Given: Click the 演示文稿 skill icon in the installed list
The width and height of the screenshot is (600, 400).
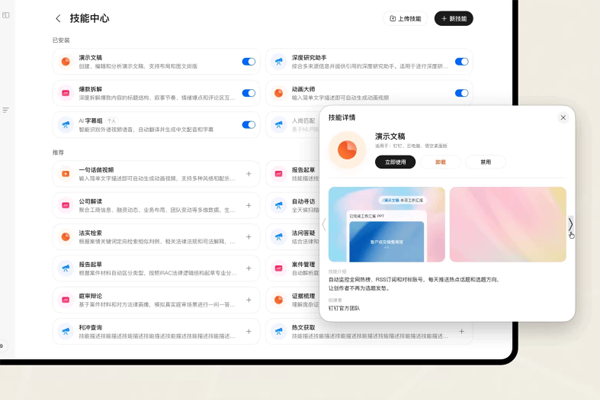Looking at the screenshot, I should (66, 62).
